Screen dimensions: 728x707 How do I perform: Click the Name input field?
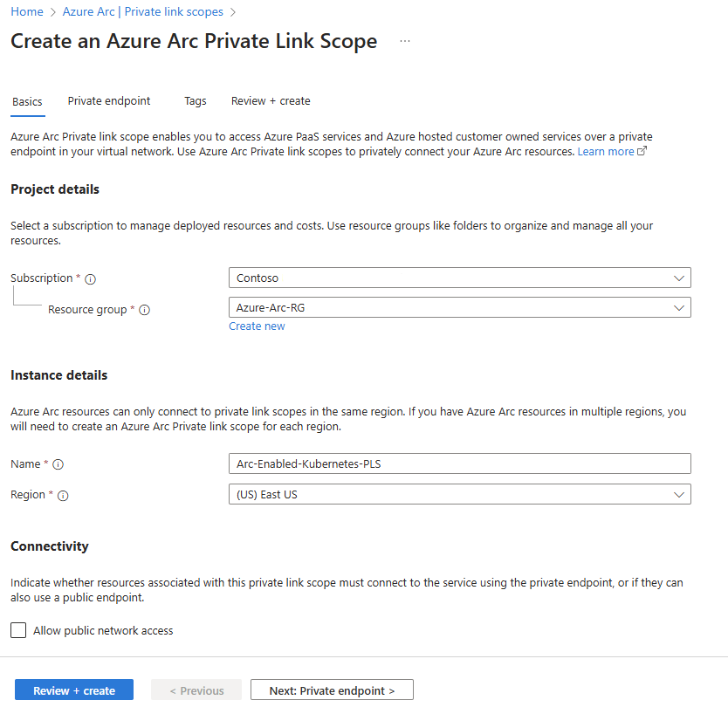[459, 463]
